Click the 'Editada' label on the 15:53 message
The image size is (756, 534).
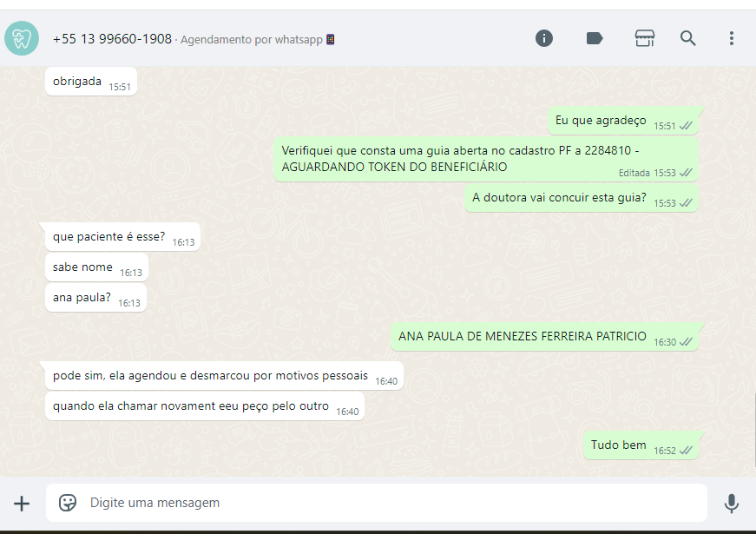[x=634, y=173]
